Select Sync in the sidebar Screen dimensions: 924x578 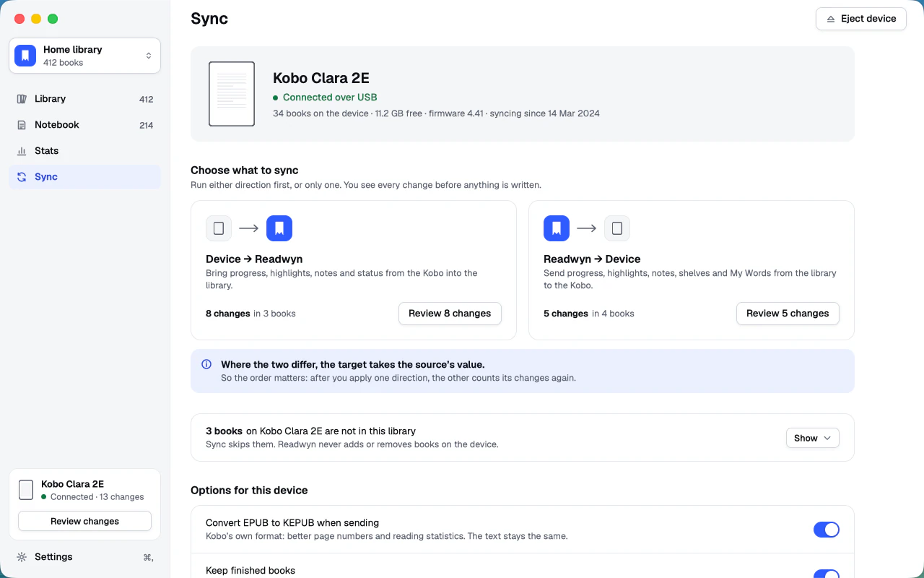coord(84,177)
